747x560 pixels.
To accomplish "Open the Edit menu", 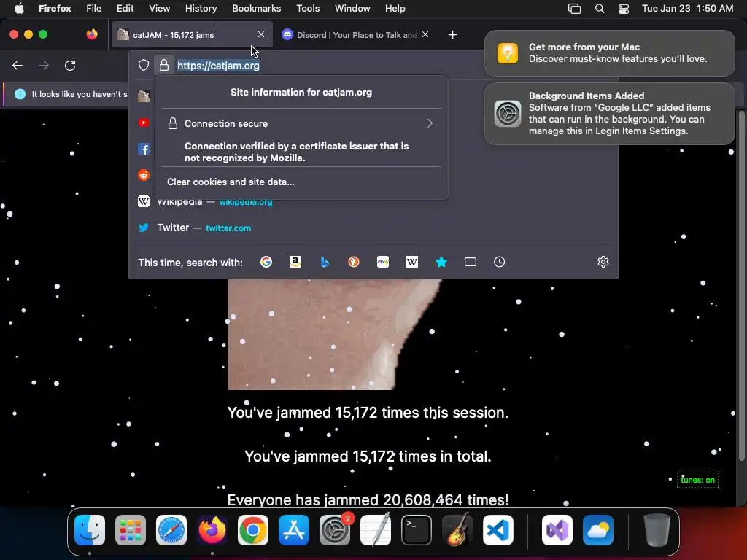I will coord(125,8).
